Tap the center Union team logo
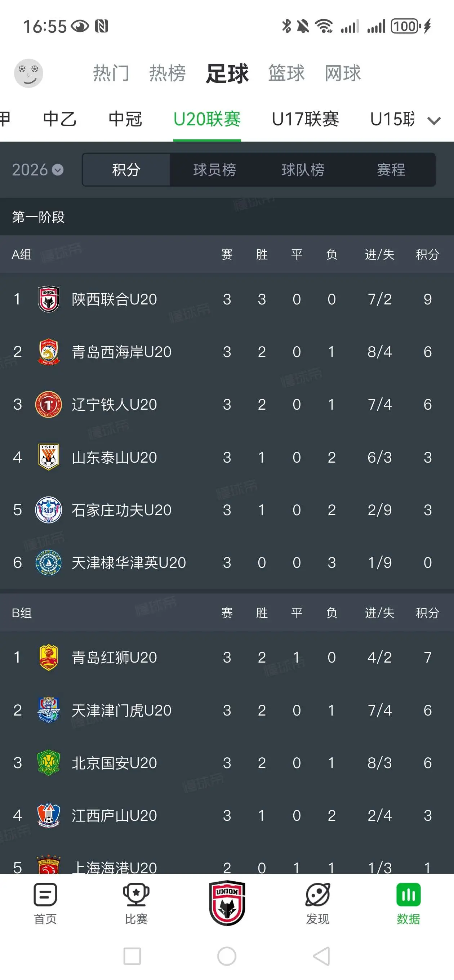The width and height of the screenshot is (454, 980). [227, 903]
